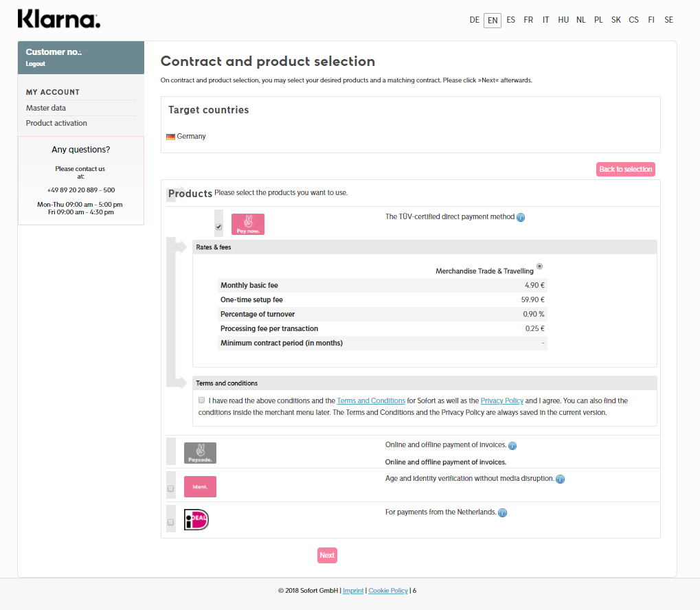The width and height of the screenshot is (700, 610).
Task: Open the Imprint footer link
Action: (353, 590)
